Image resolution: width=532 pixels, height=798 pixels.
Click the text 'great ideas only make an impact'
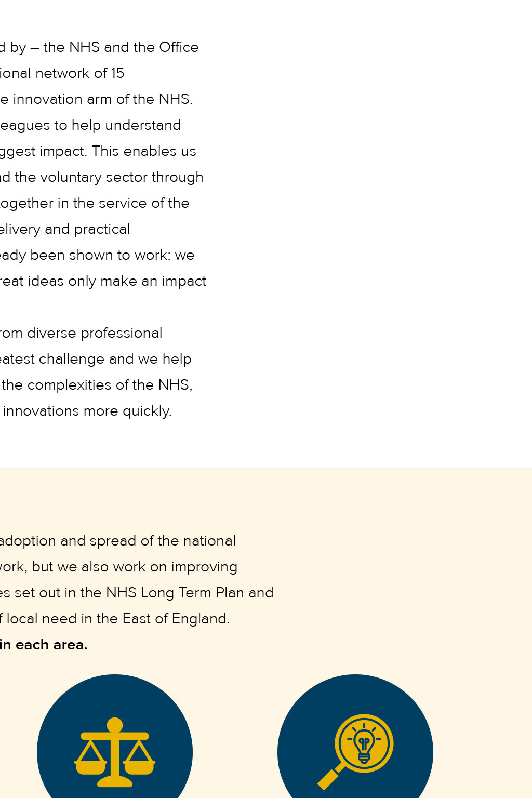[103, 281]
